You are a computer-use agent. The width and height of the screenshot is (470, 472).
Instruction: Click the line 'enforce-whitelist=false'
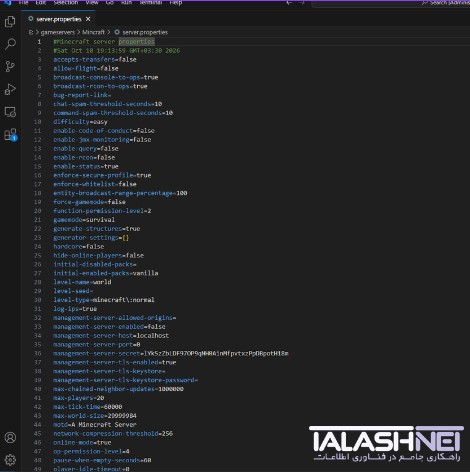point(95,184)
